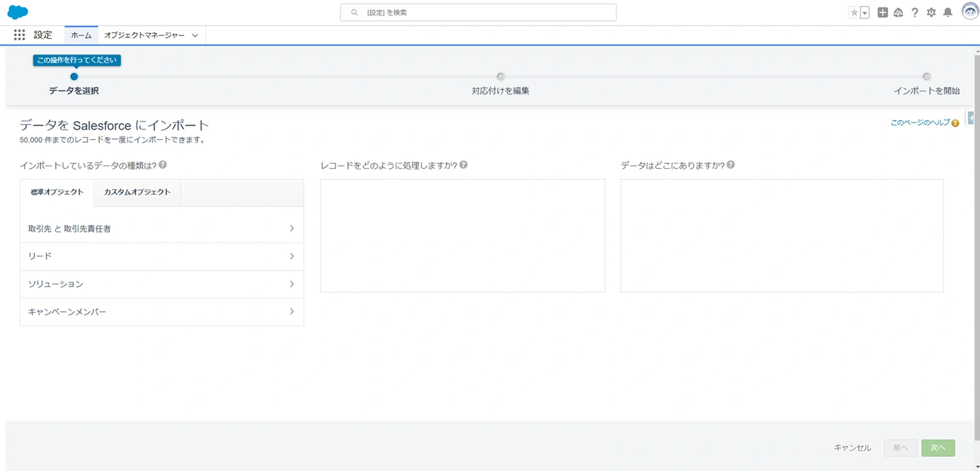Screen dimensions: 980x471
Task: Expand chevron on キャンペーンメンバー row
Action: [292, 312]
